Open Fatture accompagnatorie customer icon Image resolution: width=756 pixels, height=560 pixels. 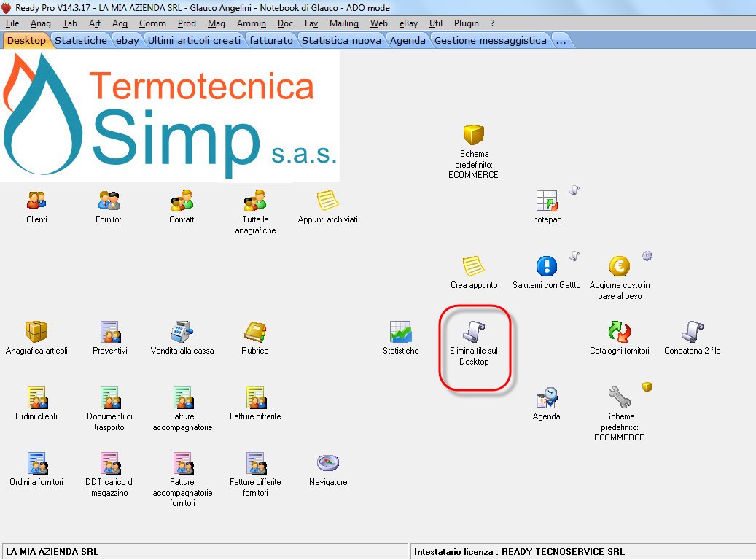[x=183, y=397]
